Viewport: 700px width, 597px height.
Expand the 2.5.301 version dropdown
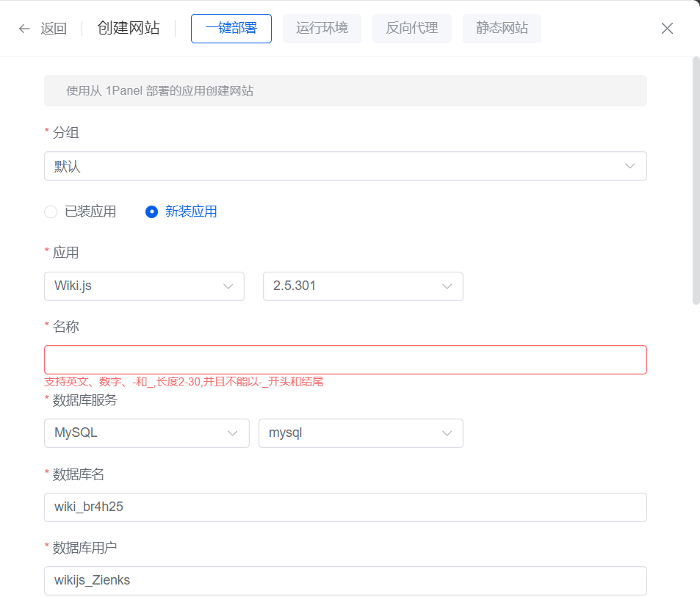pos(363,286)
